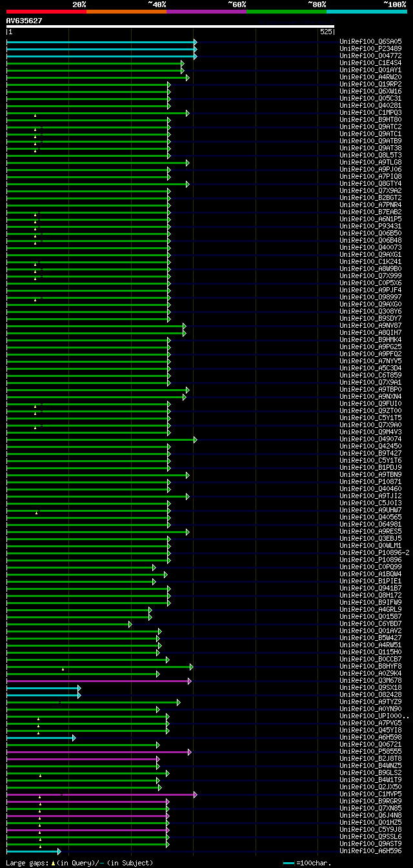
Task: Click the UniRef100_Q9FUI0 label
Action: click(372, 404)
